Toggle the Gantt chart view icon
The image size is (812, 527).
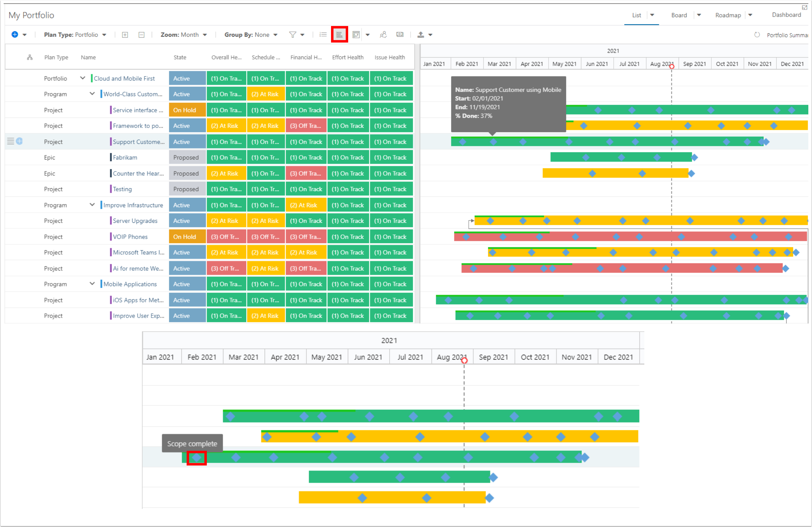point(340,35)
